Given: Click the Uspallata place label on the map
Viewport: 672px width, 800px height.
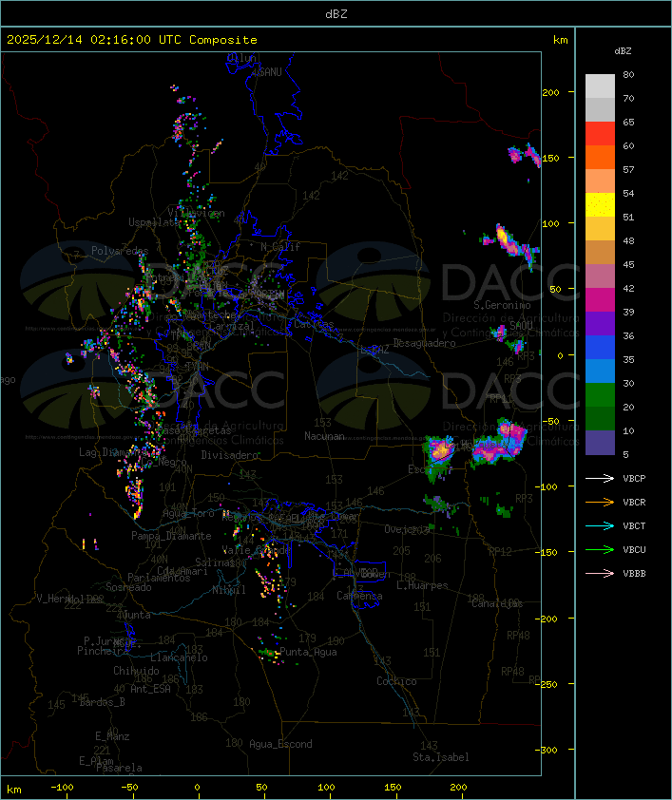Looking at the screenshot, I should pyautogui.click(x=154, y=222).
